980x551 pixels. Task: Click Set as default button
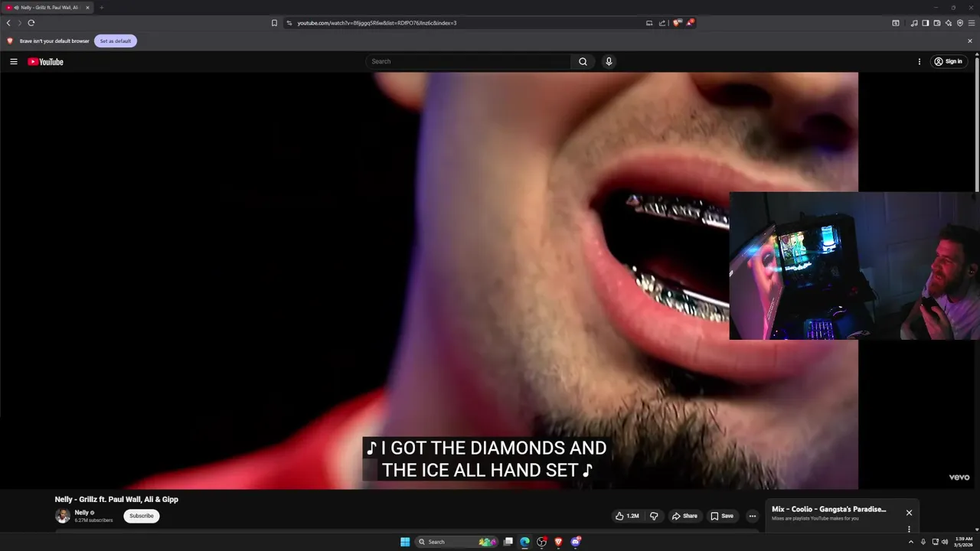pos(116,41)
